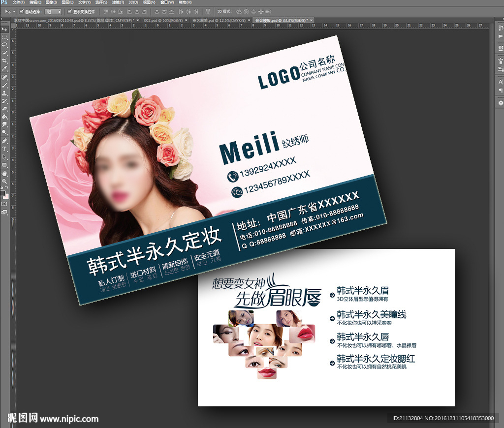Select the Lasso tool
The width and height of the screenshot is (504, 428).
tap(4, 45)
